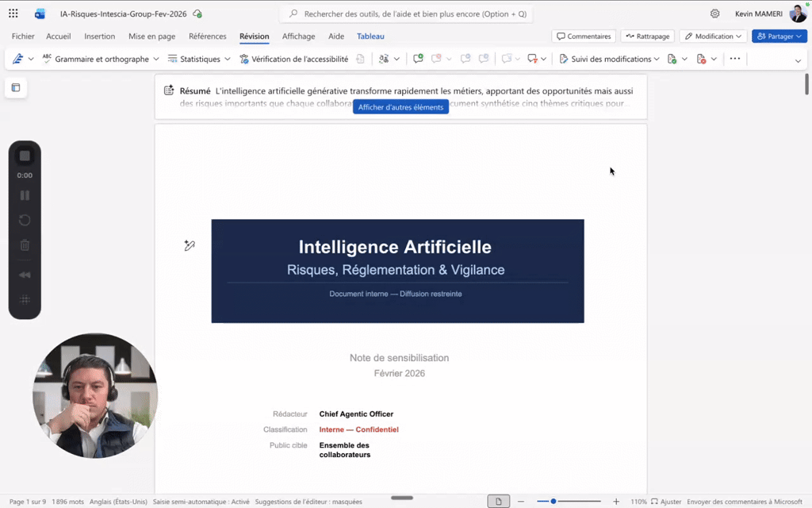Viewport: 812px width, 508px height.
Task: Stop the screen recording
Action: 25,156
